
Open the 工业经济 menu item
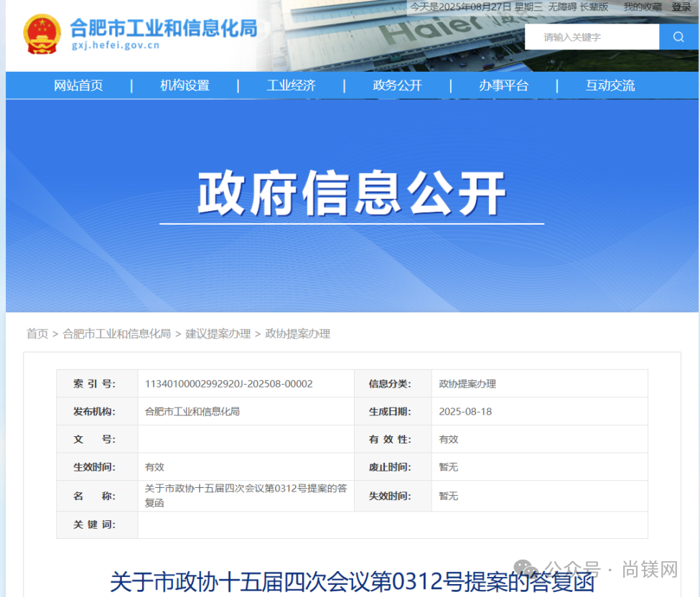tap(291, 85)
